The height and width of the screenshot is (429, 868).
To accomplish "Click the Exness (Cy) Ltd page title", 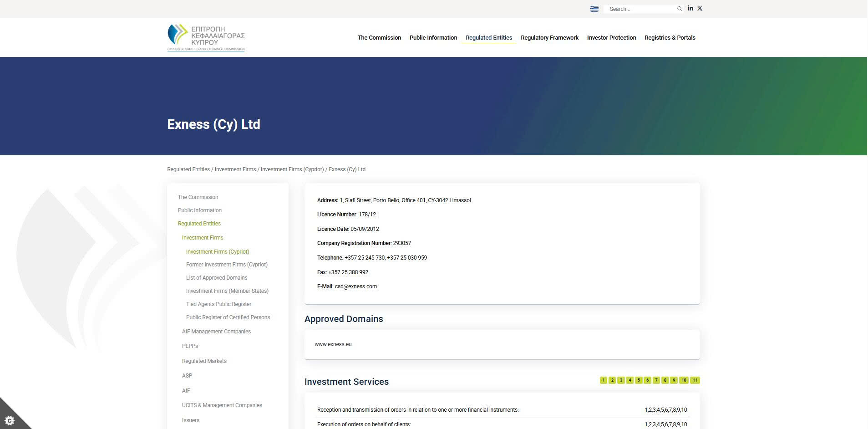I will point(213,124).
